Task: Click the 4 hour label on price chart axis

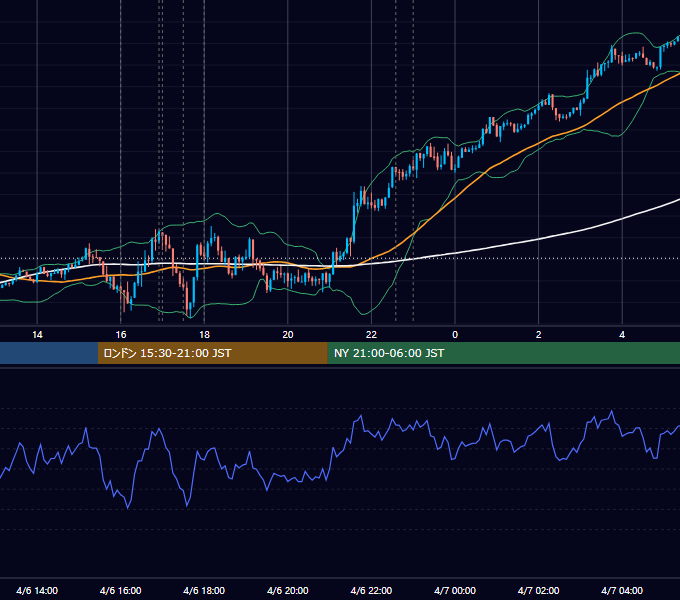Action: (x=622, y=335)
